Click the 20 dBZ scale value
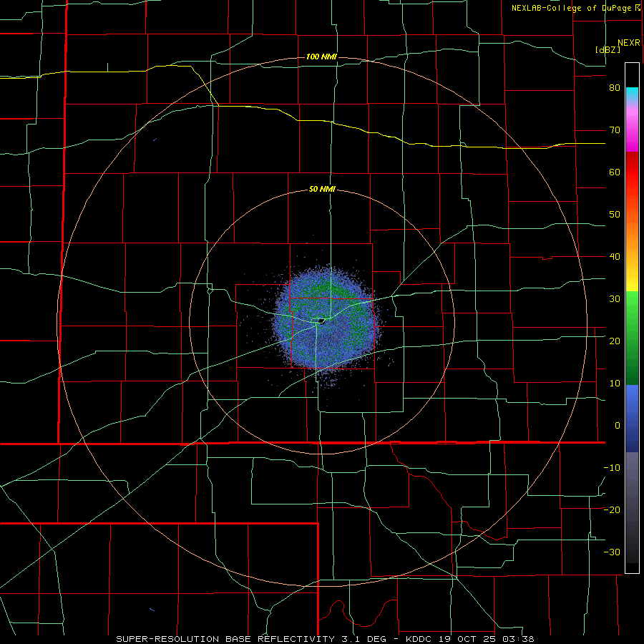This screenshot has height=644, width=644. click(615, 341)
